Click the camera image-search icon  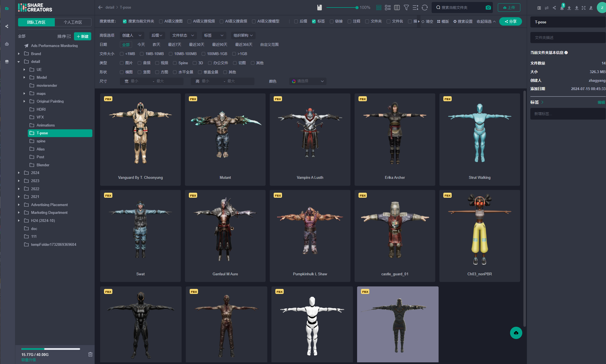click(488, 8)
